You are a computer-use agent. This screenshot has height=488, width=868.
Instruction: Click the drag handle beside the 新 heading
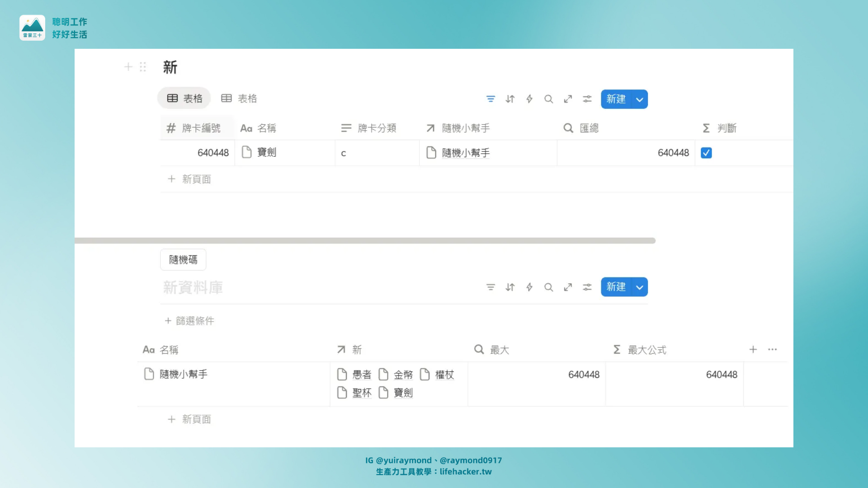coord(143,67)
